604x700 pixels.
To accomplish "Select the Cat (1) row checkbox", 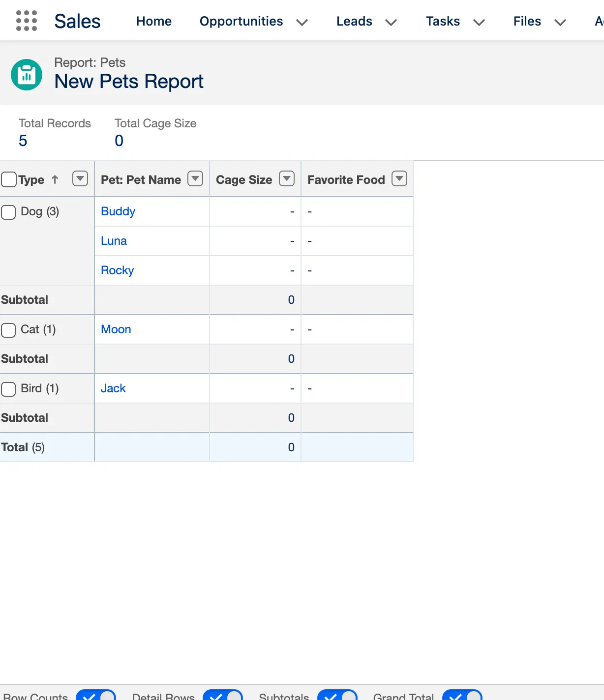I will [x=8, y=330].
